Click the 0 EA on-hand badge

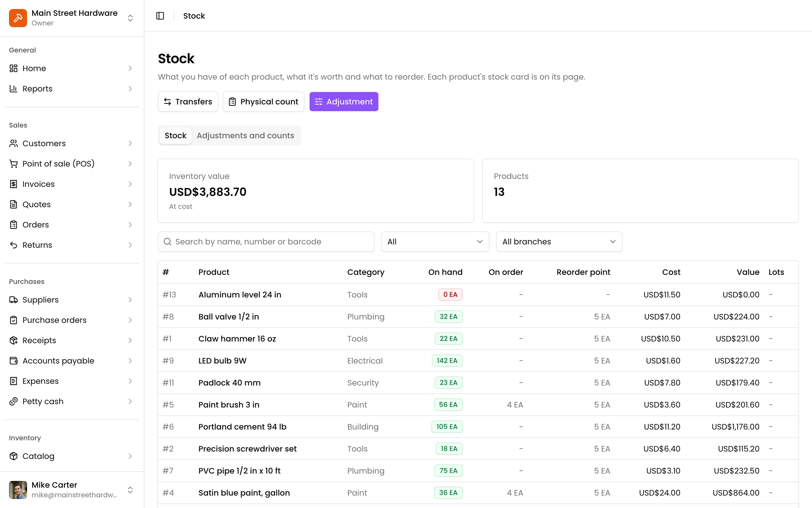coord(450,295)
